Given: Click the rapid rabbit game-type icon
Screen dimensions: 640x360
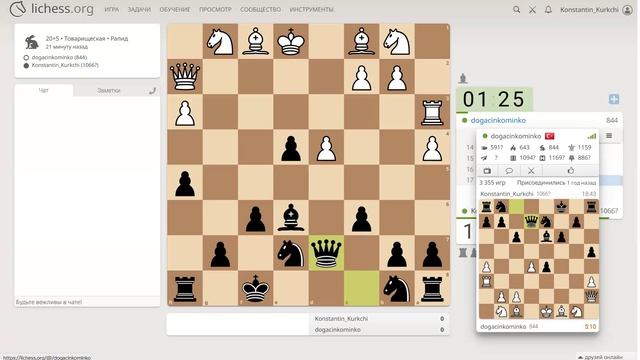Looking at the screenshot, I should (x=32, y=42).
